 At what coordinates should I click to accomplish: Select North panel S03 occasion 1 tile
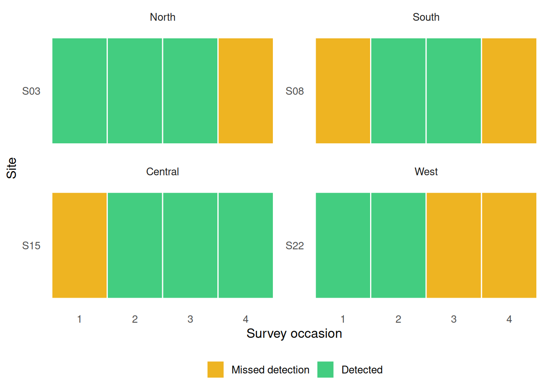80,91
